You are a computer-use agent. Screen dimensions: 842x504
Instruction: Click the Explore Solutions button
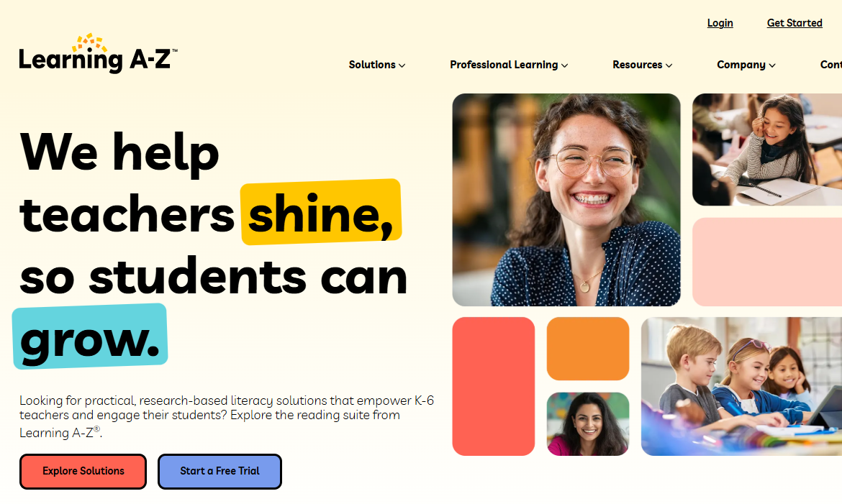click(x=83, y=471)
